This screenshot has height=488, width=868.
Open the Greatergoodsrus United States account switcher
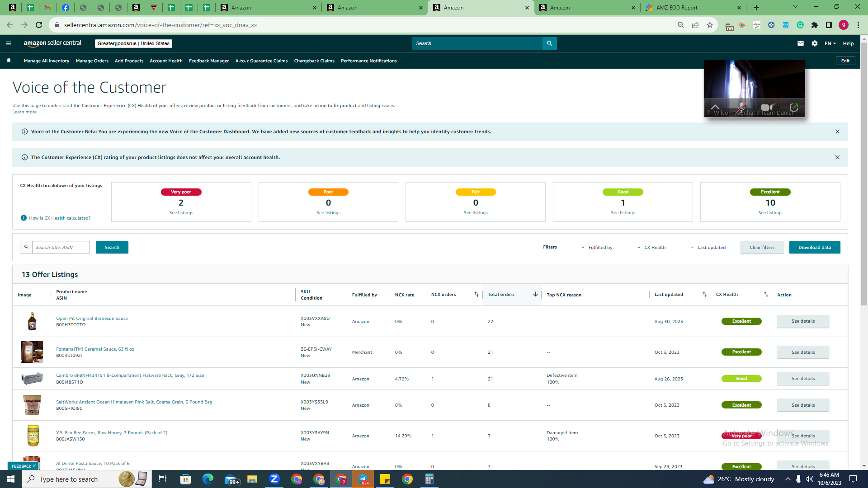tap(133, 43)
